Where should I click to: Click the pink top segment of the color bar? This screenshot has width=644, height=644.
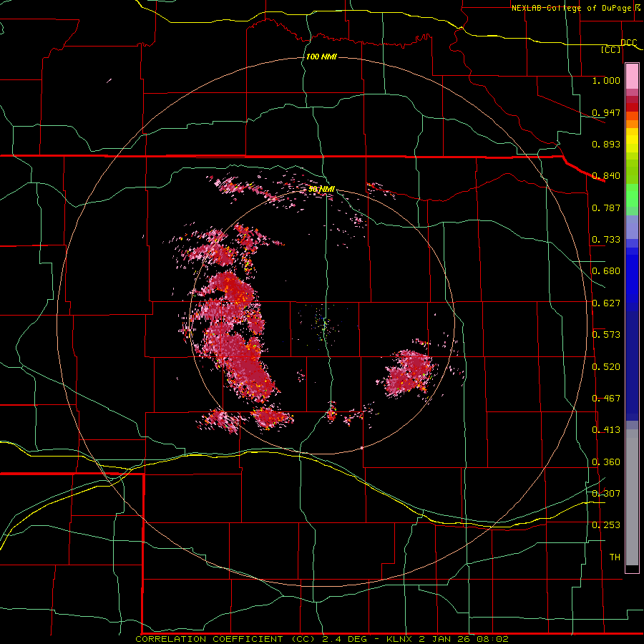[632, 77]
